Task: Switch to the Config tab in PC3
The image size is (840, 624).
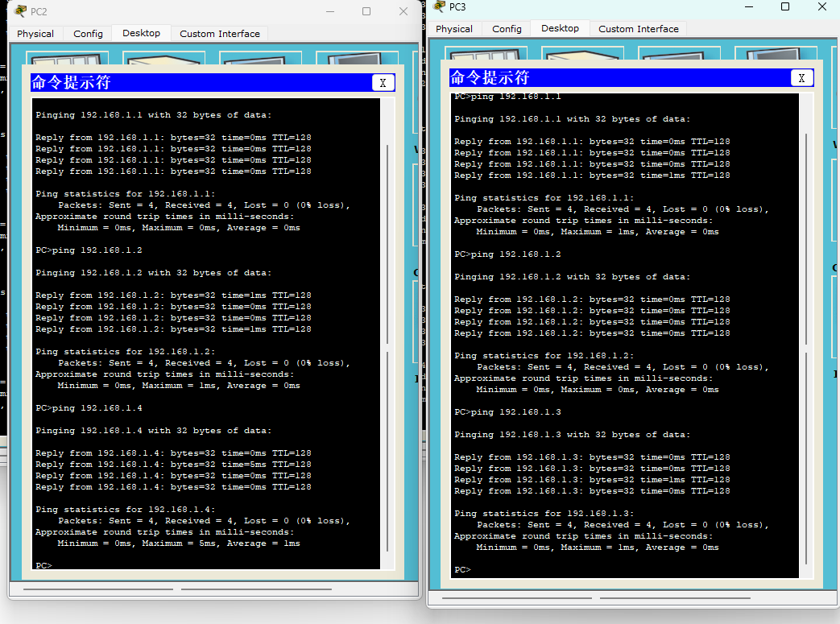Action: 507,29
